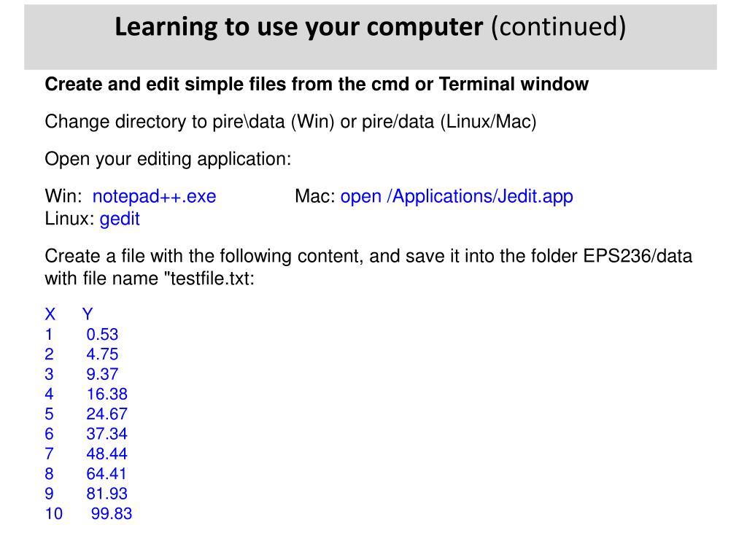The height and width of the screenshot is (560, 747).
Task: Click the "Change directory to pire\data" line
Action: point(290,122)
